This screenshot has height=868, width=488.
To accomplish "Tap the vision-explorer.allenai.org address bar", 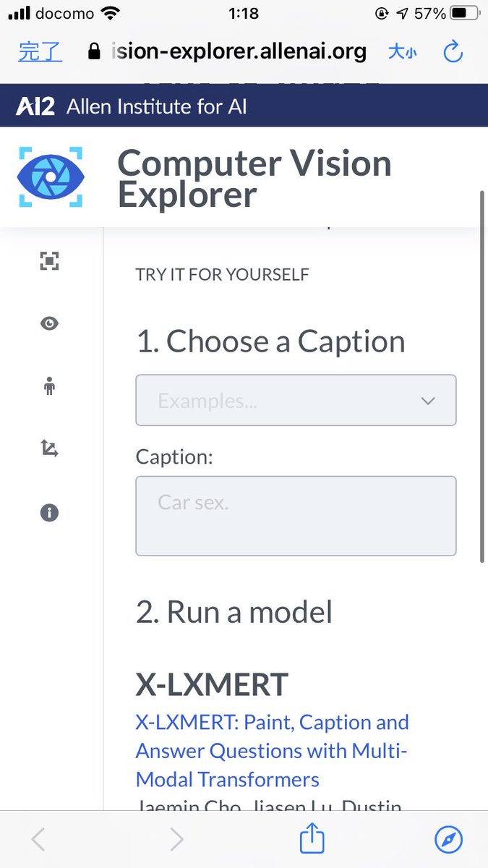I will click(x=239, y=52).
